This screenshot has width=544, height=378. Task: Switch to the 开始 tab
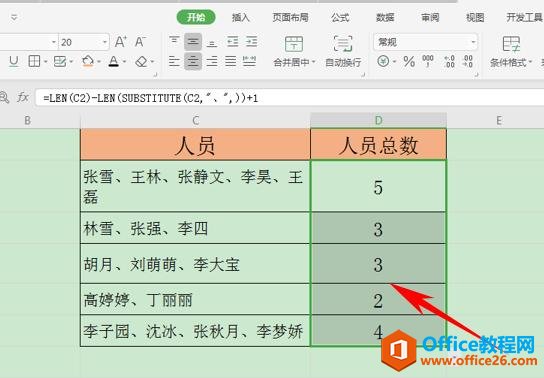point(196,17)
